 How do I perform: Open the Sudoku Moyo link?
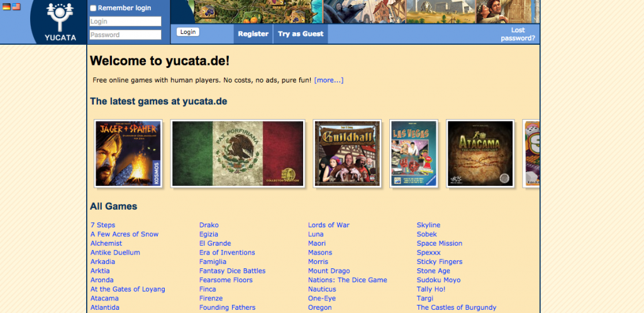(x=438, y=280)
